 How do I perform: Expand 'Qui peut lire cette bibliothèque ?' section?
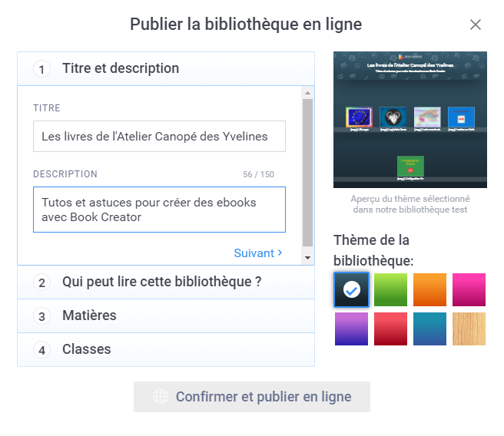(166, 282)
